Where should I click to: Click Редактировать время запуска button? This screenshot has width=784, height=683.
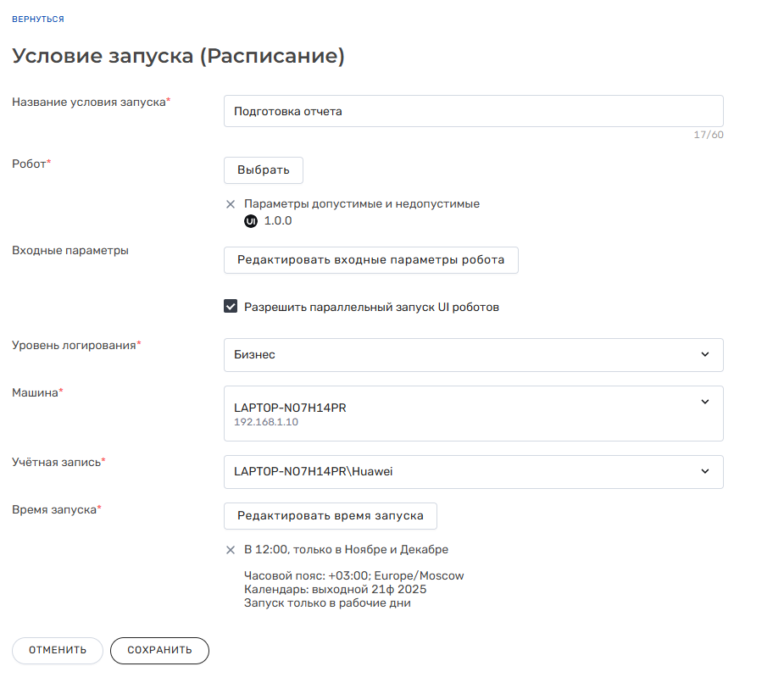click(x=330, y=516)
